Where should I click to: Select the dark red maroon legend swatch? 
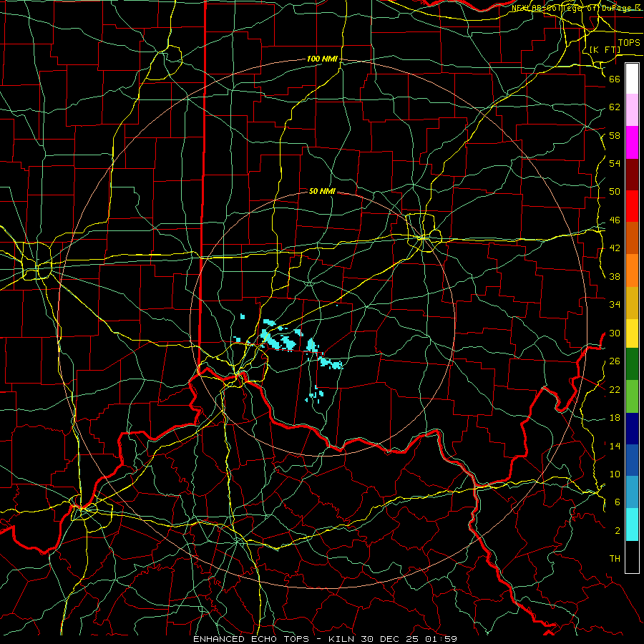point(632,175)
